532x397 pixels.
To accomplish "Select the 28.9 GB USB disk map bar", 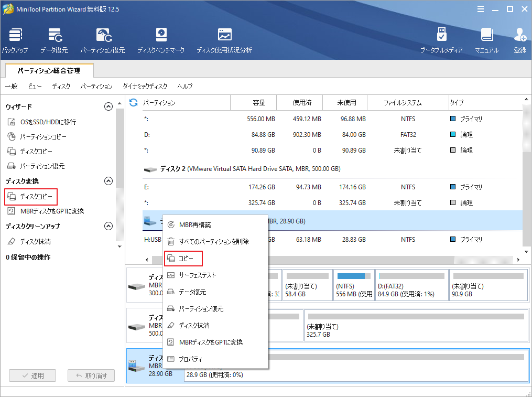I will (x=356, y=366).
